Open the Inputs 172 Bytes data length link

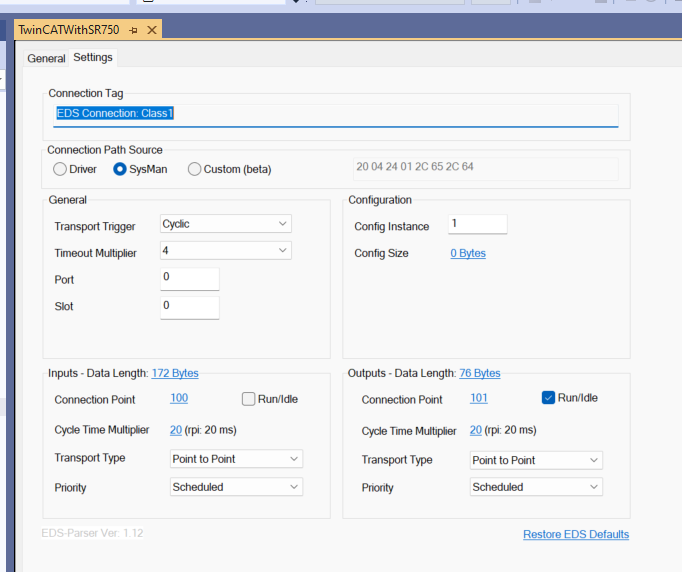click(175, 373)
